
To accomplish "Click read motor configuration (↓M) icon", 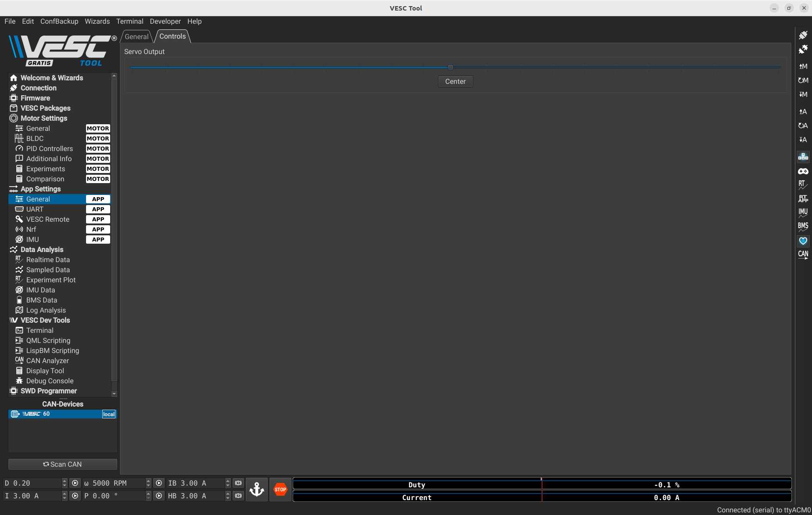I will 803,94.
